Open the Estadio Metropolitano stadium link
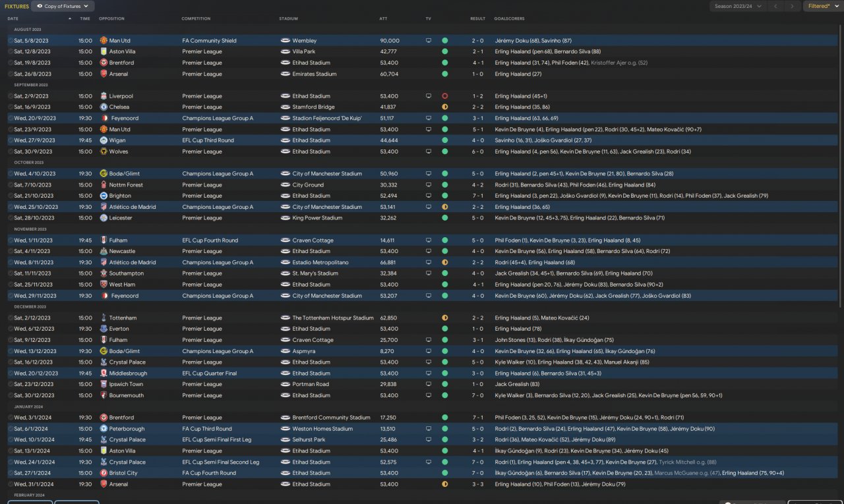The width and height of the screenshot is (844, 504). [319, 262]
